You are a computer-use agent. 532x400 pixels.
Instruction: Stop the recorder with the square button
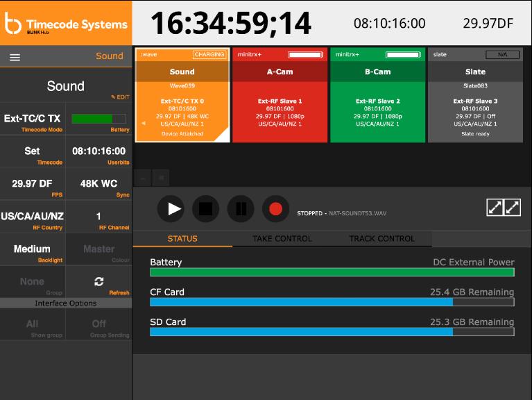[205, 209]
